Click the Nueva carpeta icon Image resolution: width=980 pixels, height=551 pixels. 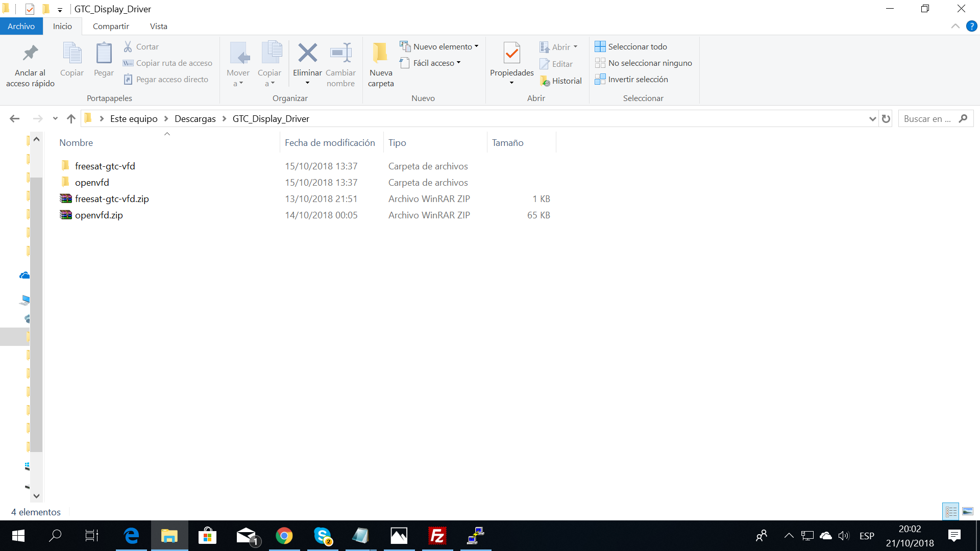click(380, 54)
